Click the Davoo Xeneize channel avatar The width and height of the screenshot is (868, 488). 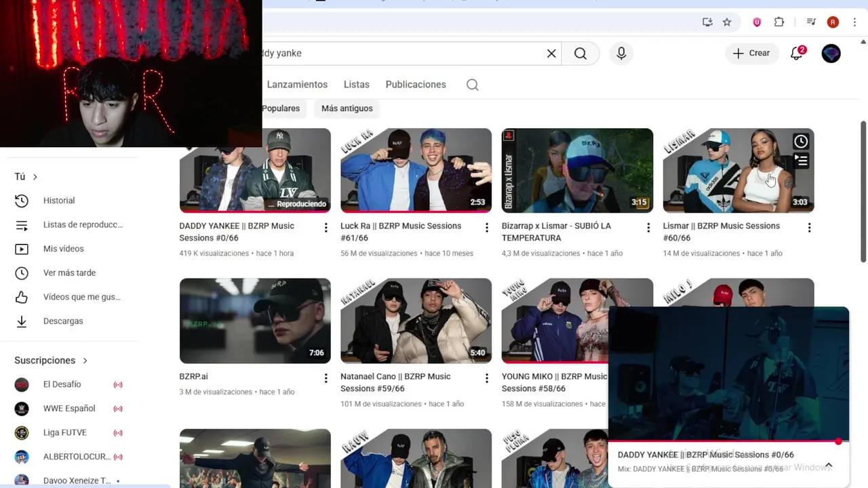click(x=22, y=481)
